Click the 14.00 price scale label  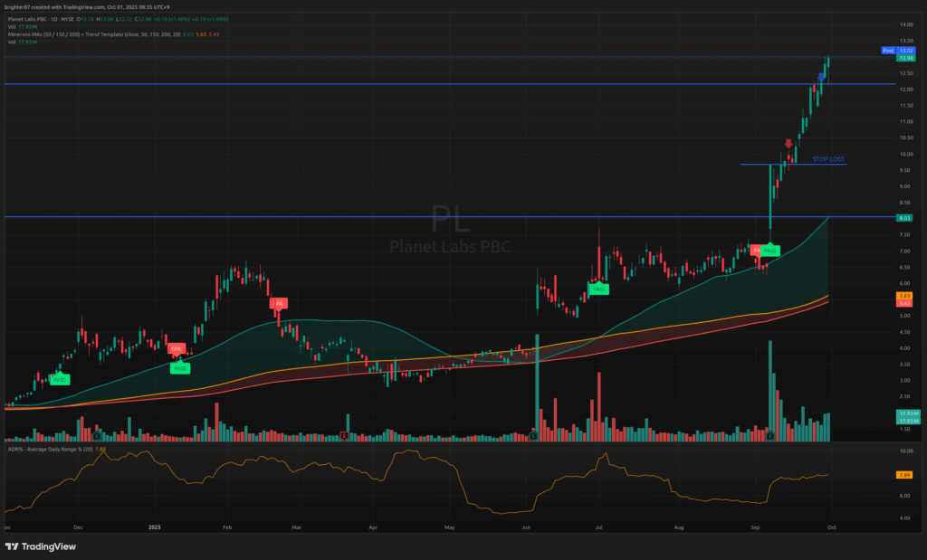pos(903,24)
